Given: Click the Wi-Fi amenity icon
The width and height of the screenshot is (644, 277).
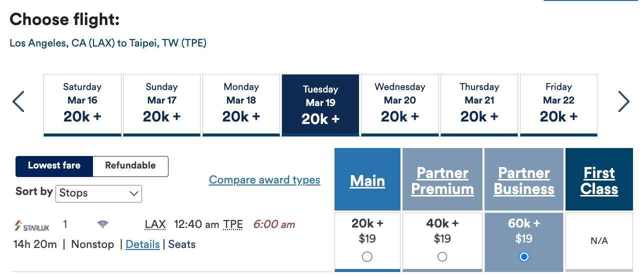Looking at the screenshot, I should point(103,224).
